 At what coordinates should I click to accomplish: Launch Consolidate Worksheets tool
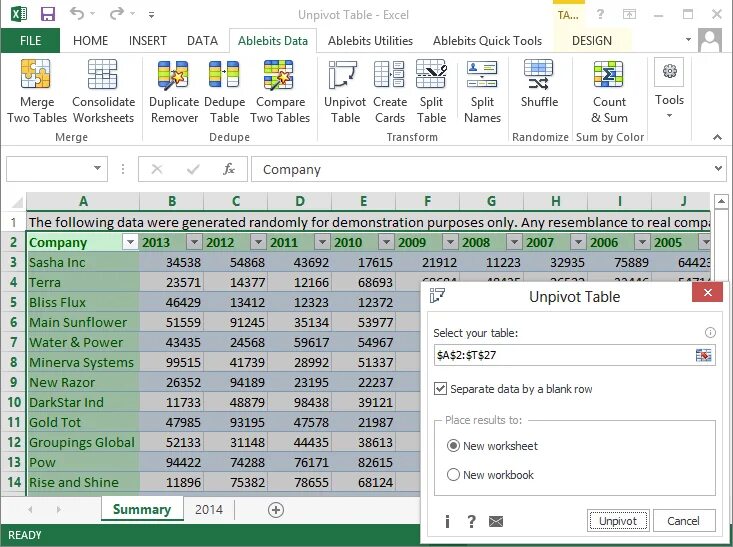(103, 92)
